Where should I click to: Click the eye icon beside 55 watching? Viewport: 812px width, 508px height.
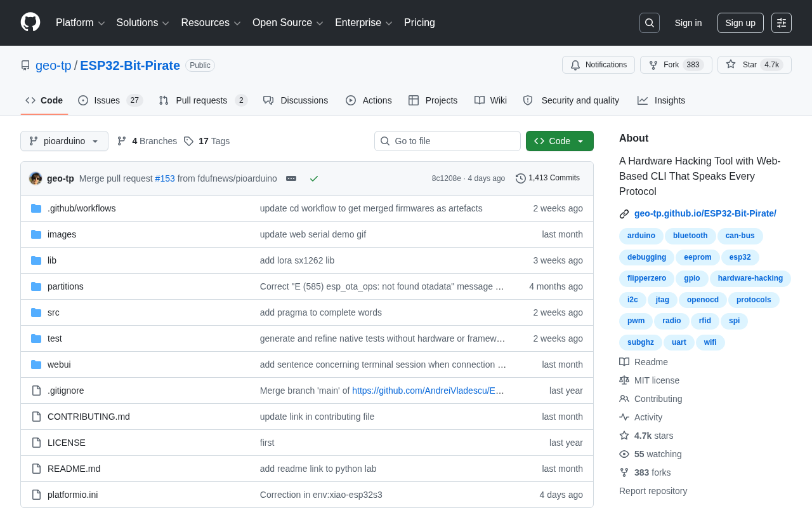tap(624, 454)
